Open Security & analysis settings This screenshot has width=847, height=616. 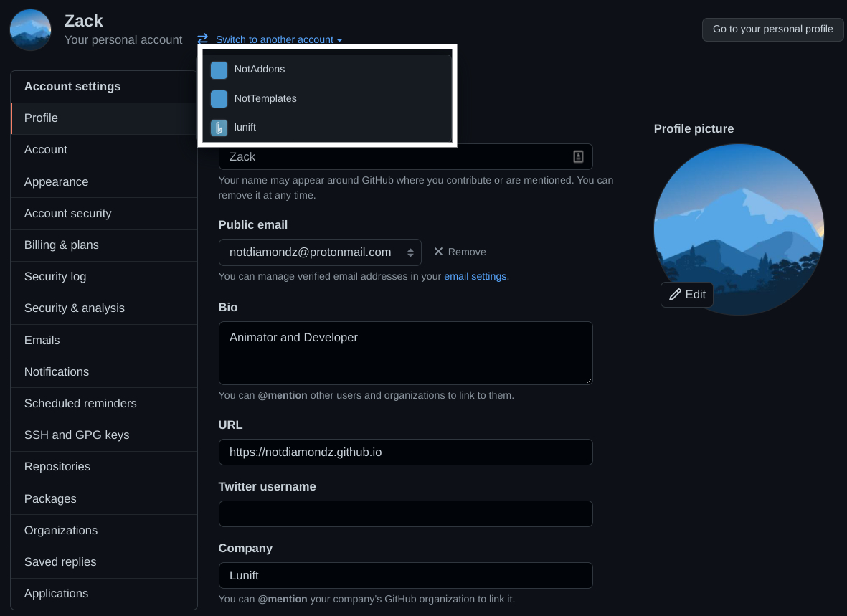(104, 308)
